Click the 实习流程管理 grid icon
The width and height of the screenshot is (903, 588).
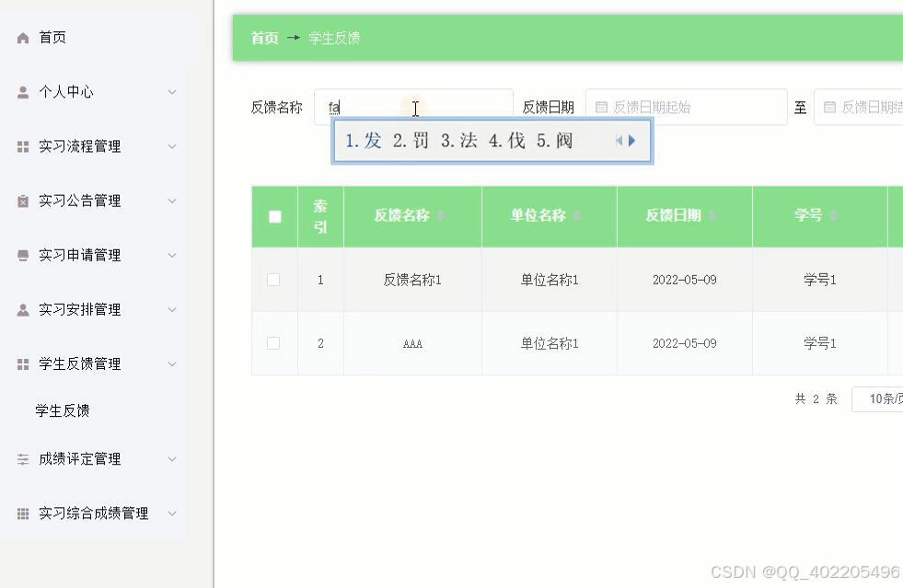tap(22, 145)
